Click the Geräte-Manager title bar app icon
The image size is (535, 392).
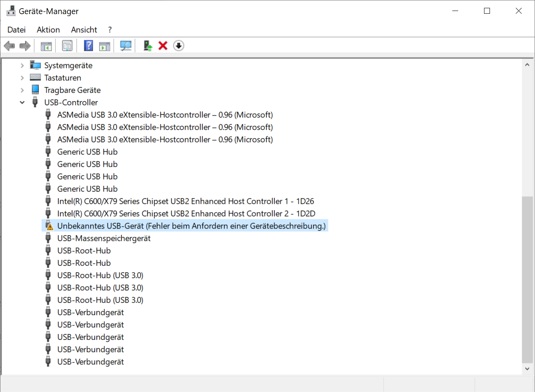(x=11, y=11)
